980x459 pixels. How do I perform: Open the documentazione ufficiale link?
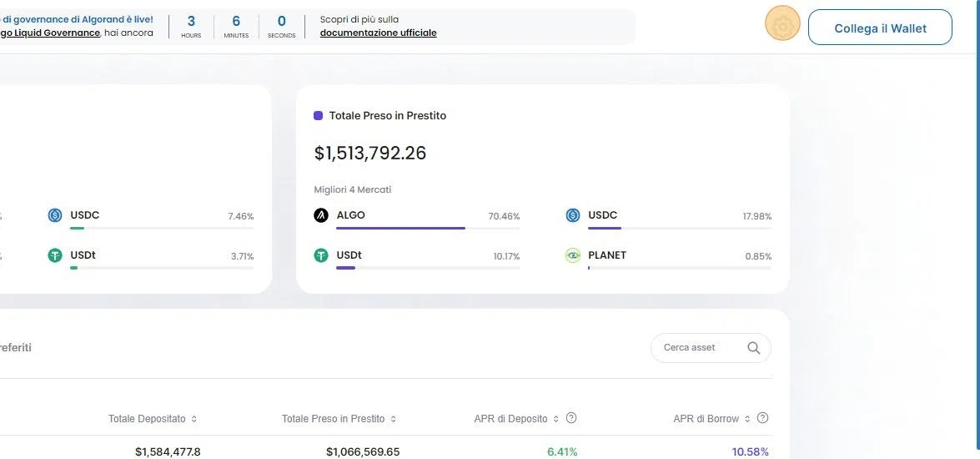[x=378, y=33]
